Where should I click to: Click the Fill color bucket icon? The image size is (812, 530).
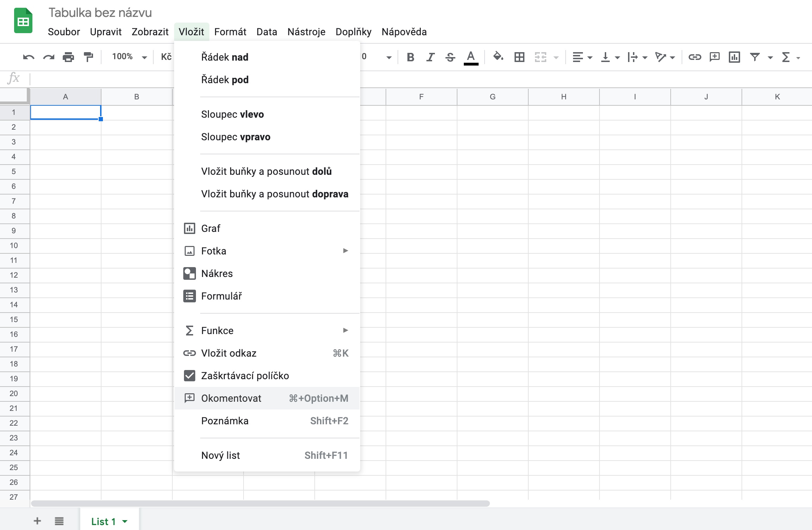coord(498,57)
